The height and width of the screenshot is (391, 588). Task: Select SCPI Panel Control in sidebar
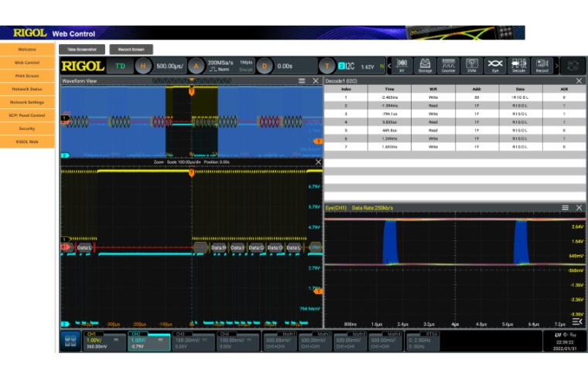(x=27, y=115)
